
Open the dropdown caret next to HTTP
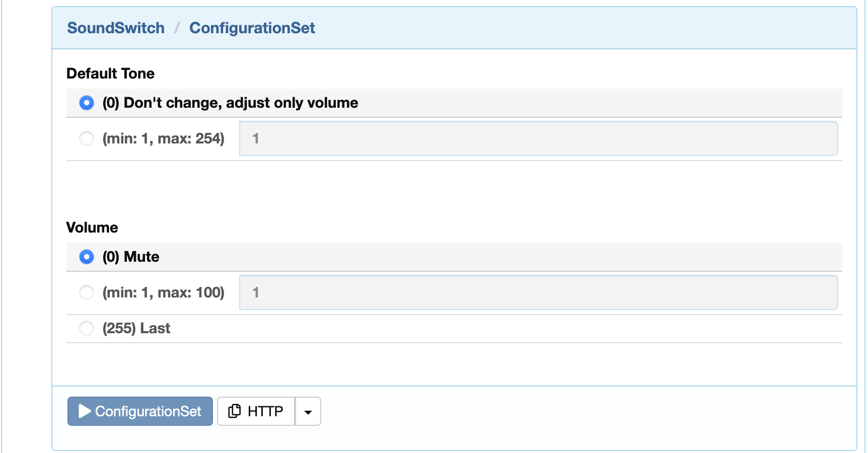click(308, 411)
